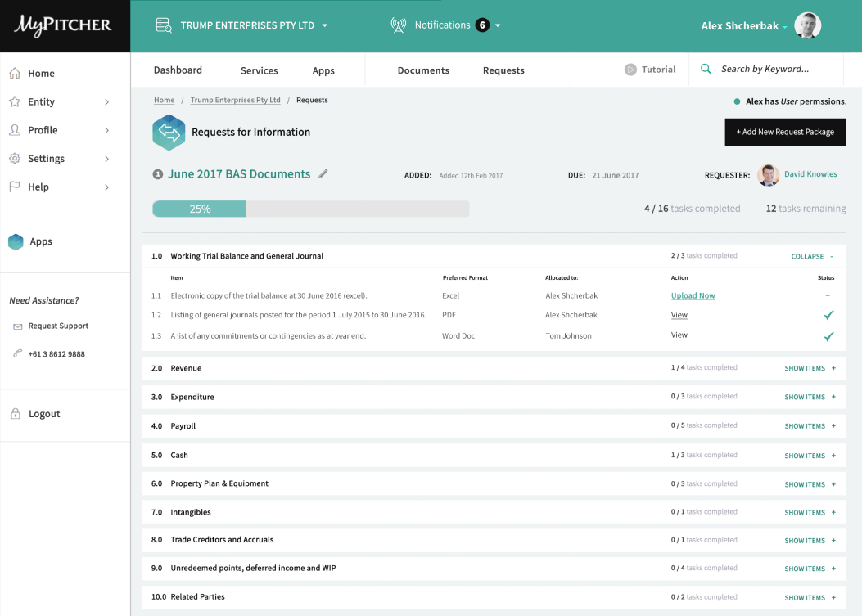862x616 pixels.
Task: Click the green checkmark status for item 1.2
Action: tap(828, 315)
